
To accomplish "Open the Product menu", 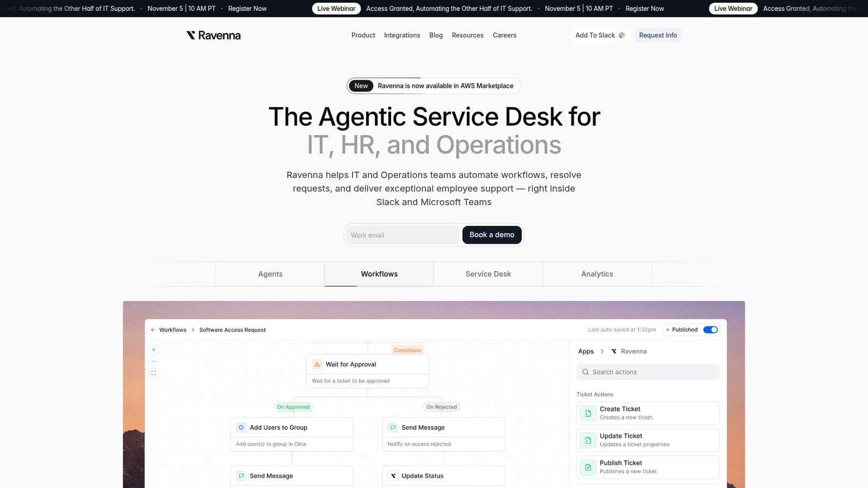I will (363, 35).
